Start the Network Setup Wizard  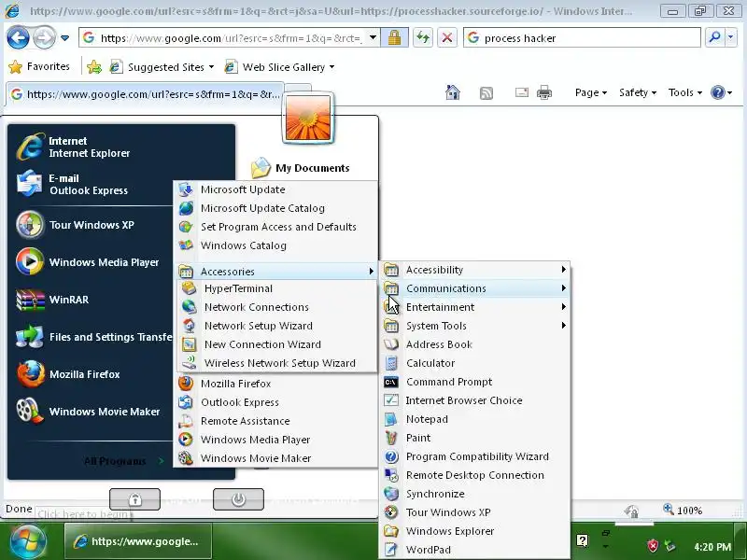(x=277, y=326)
